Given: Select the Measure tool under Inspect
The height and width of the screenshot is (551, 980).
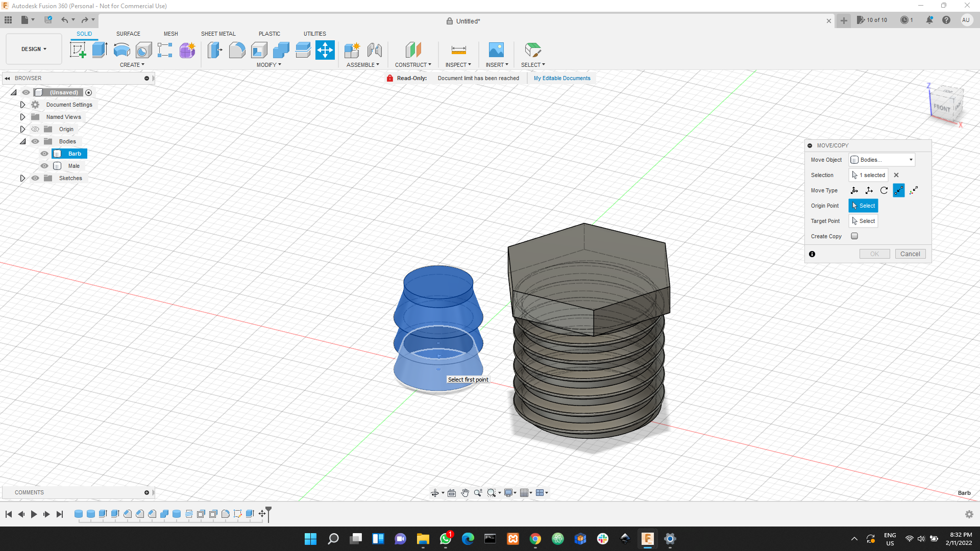Looking at the screenshot, I should (x=458, y=50).
